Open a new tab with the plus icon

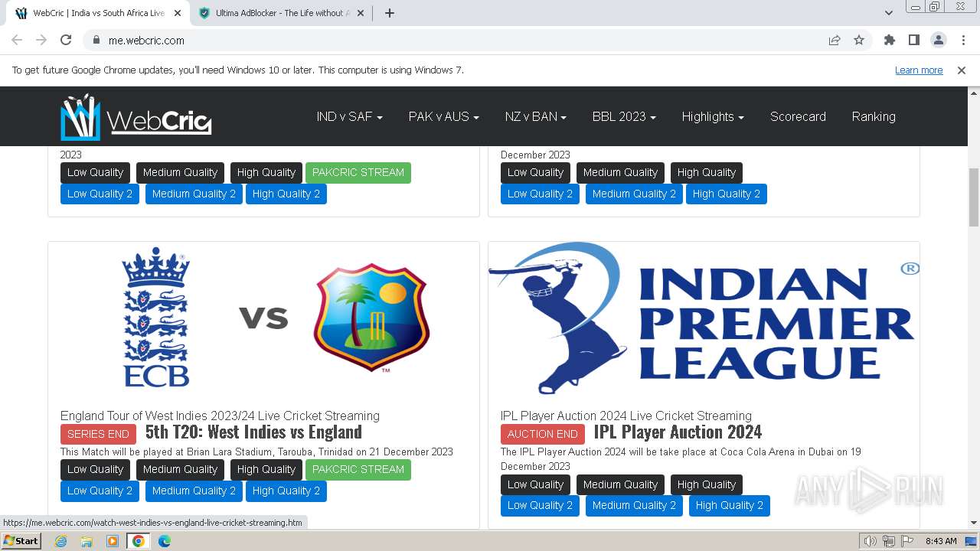tap(389, 13)
